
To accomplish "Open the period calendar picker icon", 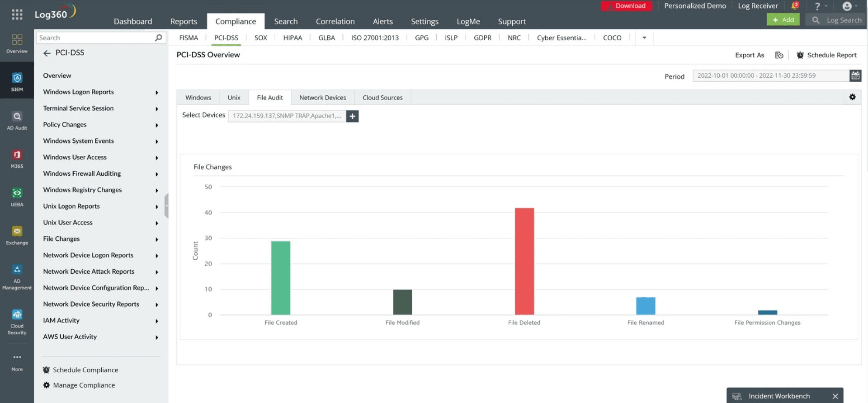I will (x=855, y=75).
